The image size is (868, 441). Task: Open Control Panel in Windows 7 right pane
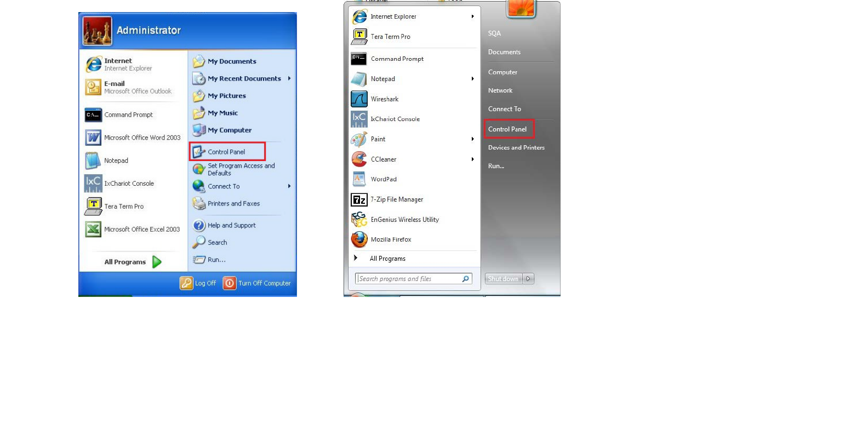point(507,129)
